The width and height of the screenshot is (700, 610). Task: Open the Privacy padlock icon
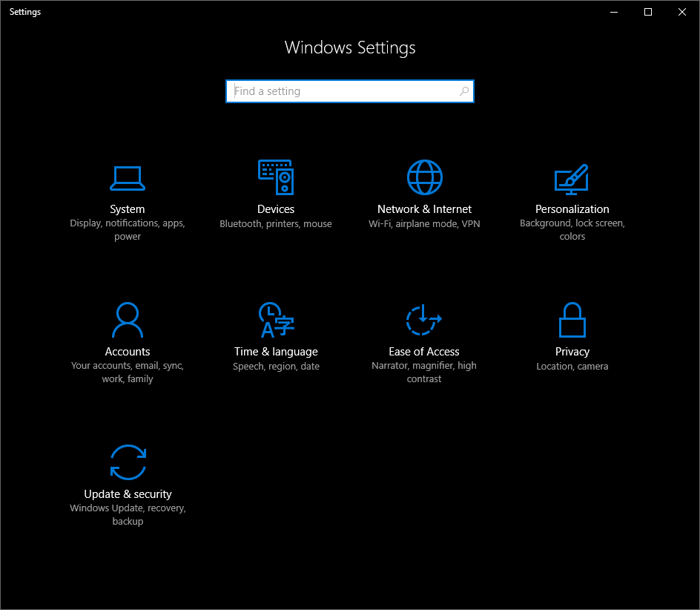tap(572, 320)
